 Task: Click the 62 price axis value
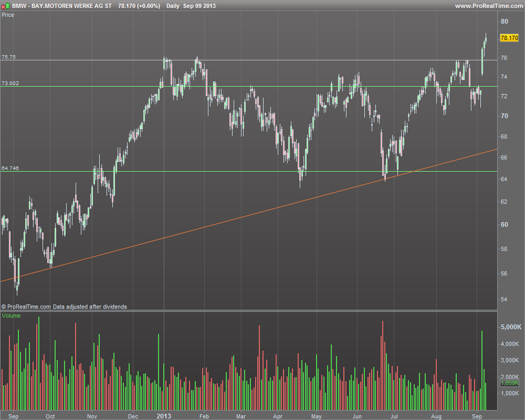coord(504,202)
